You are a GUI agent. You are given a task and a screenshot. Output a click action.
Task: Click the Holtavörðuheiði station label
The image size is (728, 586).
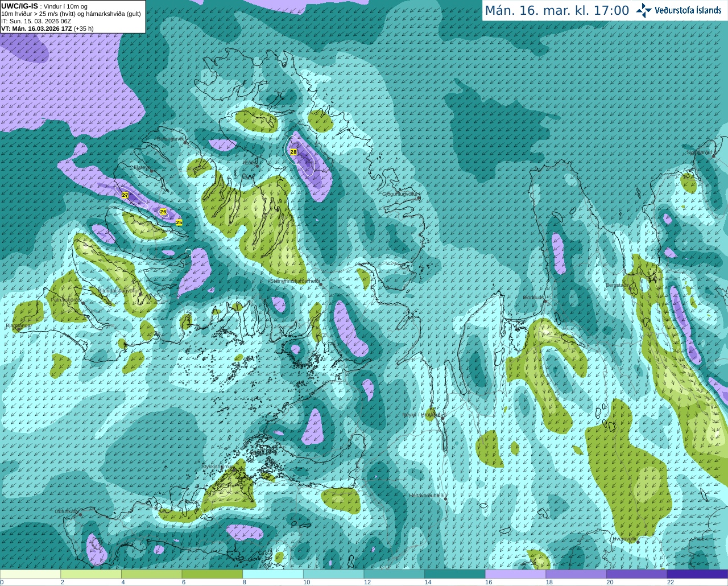point(427,496)
